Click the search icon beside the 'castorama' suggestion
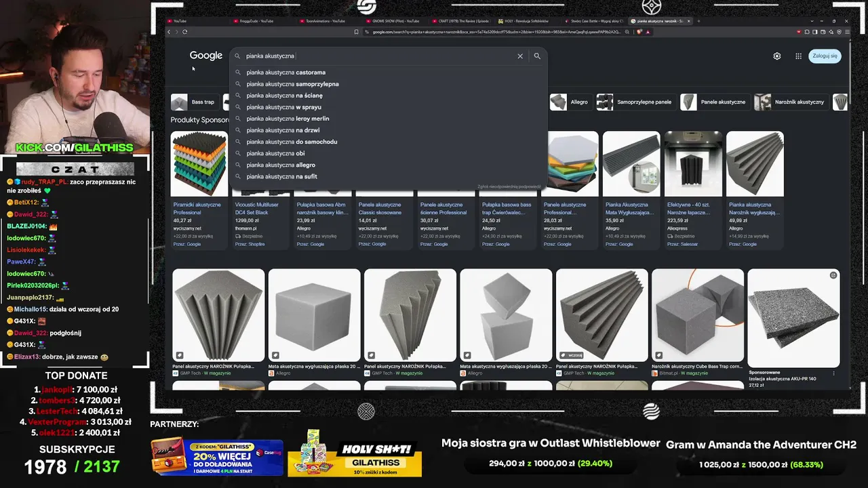This screenshot has width=868, height=488. click(238, 73)
